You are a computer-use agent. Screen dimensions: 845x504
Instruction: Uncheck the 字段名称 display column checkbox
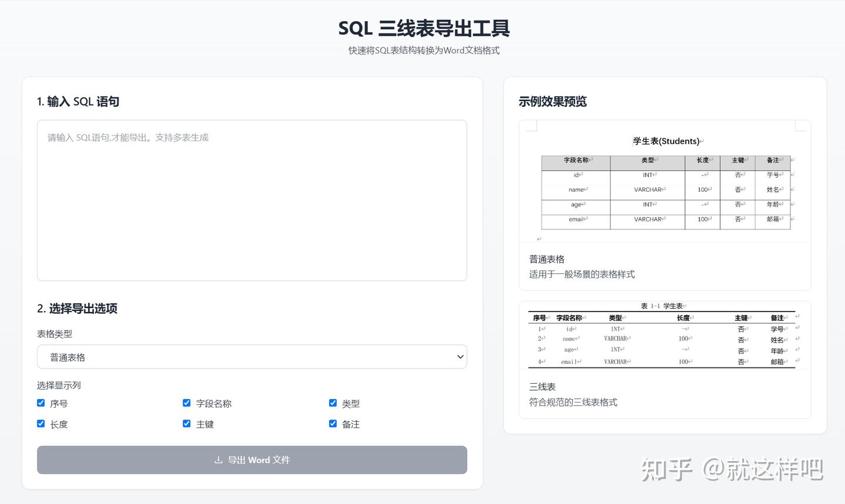(x=187, y=403)
